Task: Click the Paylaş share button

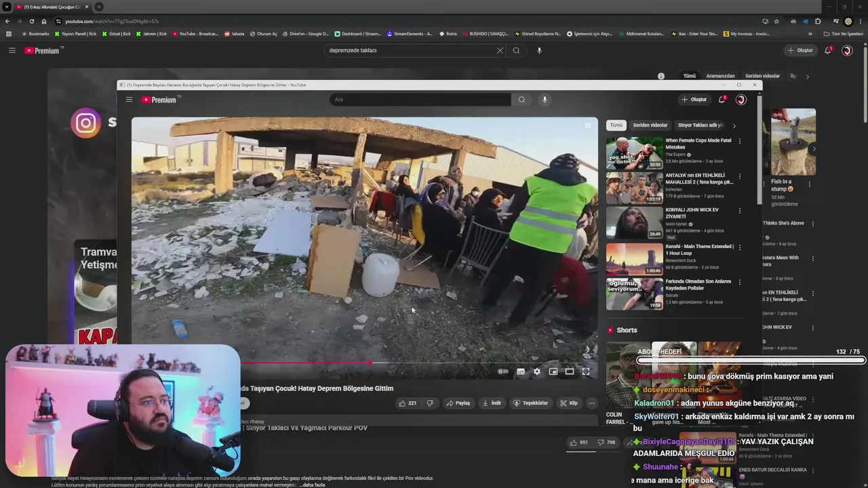Action: pos(458,403)
